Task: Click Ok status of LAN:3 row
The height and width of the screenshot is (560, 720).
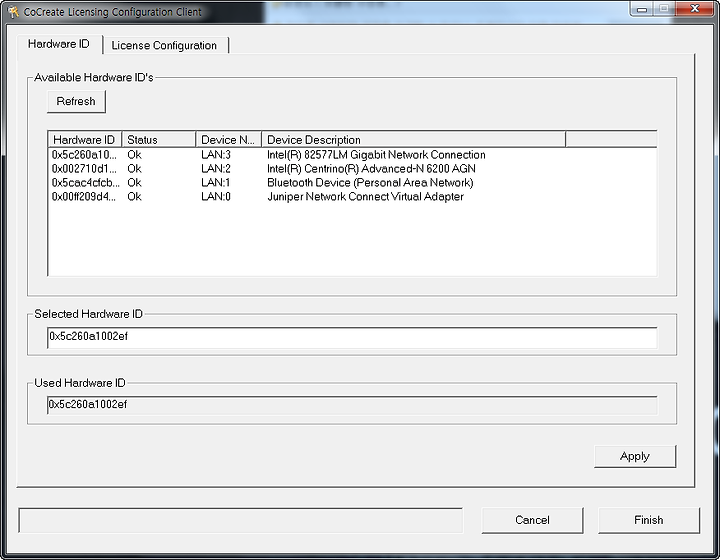Action: point(135,155)
